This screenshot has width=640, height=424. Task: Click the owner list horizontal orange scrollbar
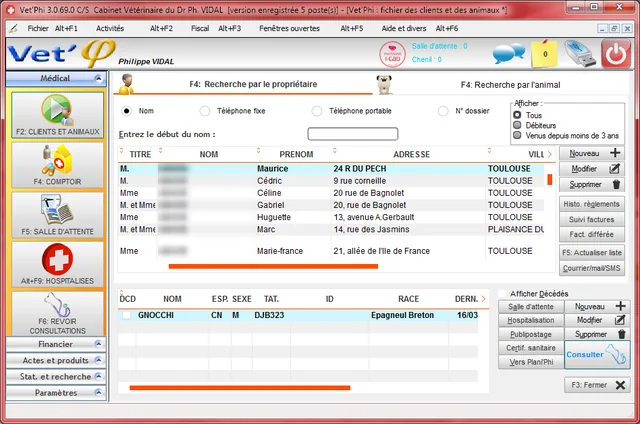pos(273,266)
